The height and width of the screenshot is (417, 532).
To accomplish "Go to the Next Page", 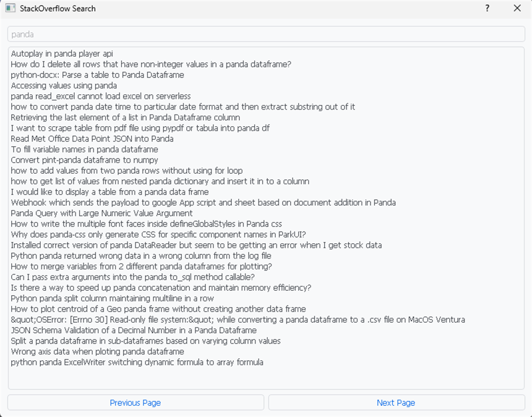I will pyautogui.click(x=396, y=403).
